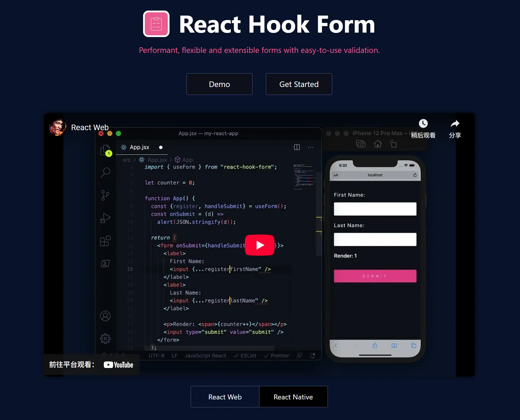520x420 pixels.
Task: Click the React Hook Form heading
Action: (277, 24)
